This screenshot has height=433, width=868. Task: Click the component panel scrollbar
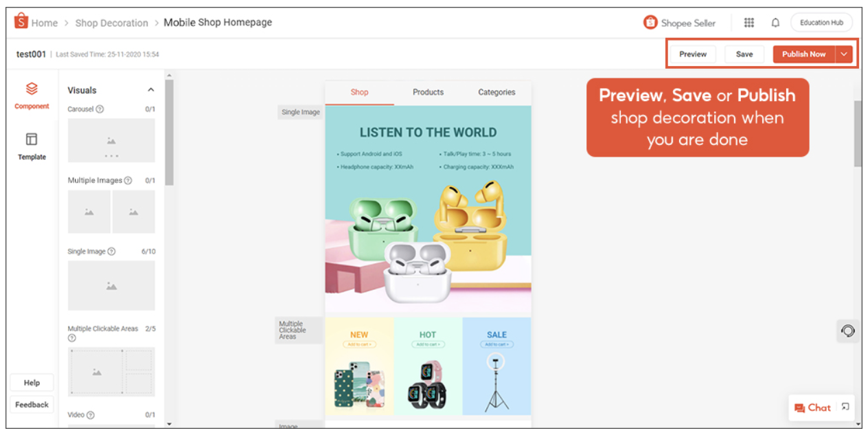(170, 133)
